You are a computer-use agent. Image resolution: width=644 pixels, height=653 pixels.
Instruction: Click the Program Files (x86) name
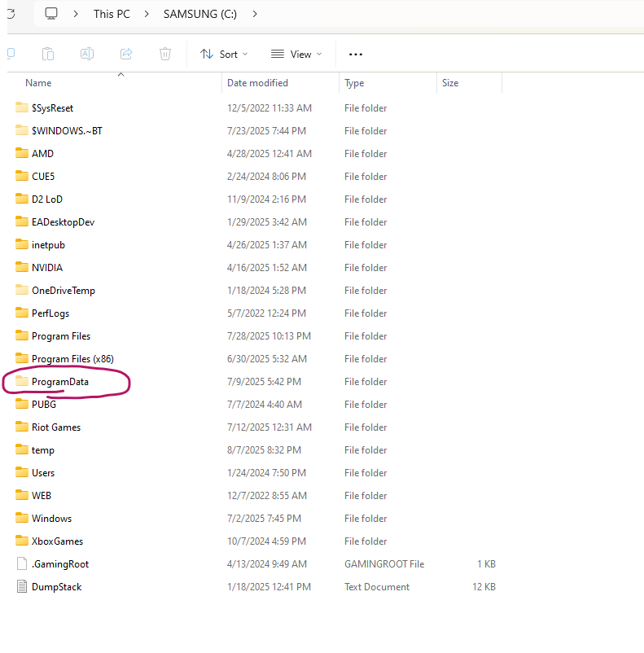(72, 359)
